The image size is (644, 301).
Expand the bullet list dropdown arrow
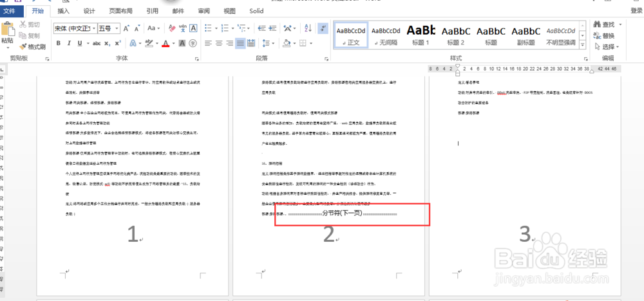(216, 28)
